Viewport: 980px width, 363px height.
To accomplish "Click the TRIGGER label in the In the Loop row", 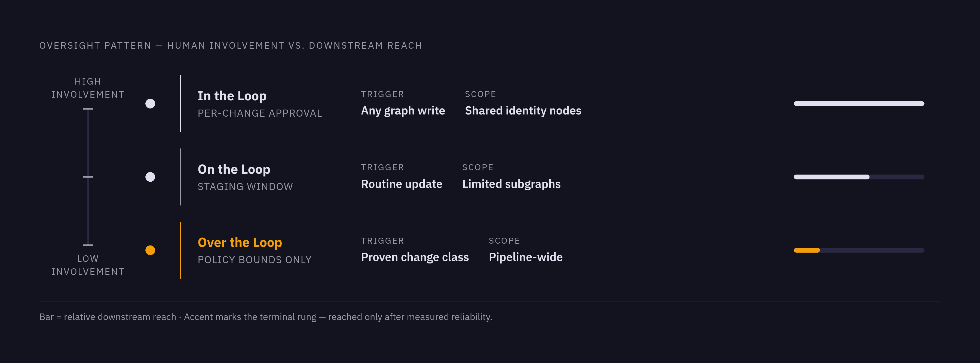I will tap(382, 94).
